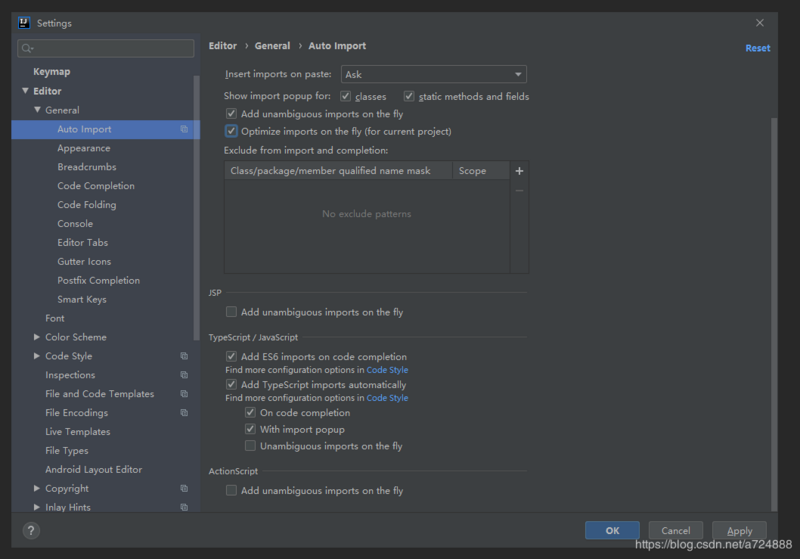Click the project icon beside Inspections

184,375
